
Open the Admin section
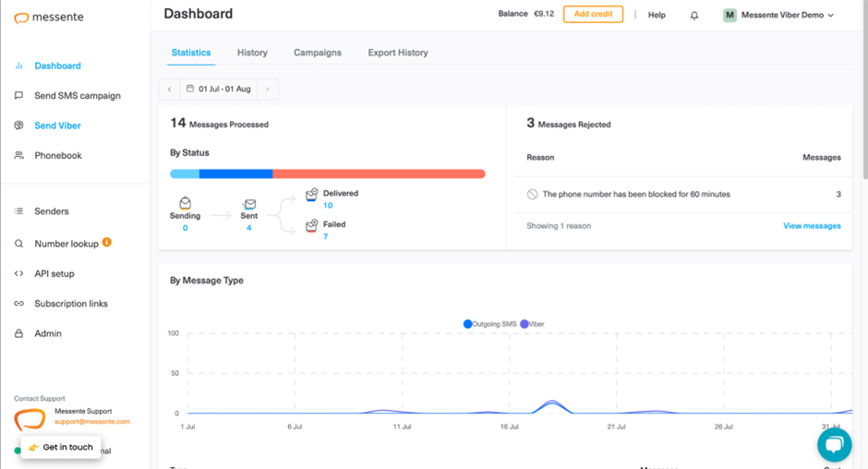(x=48, y=333)
